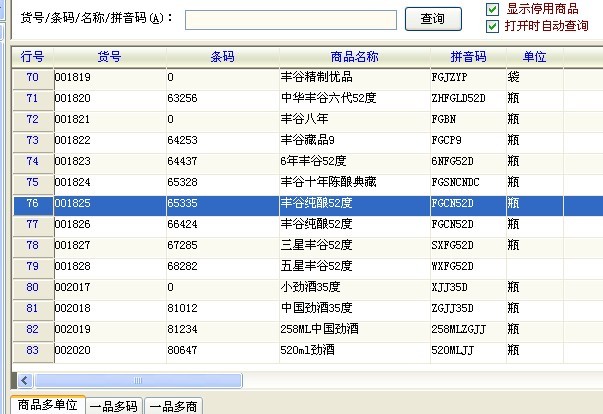Click the 条码 column header
Viewport: 603px width, 414px height.
point(222,57)
